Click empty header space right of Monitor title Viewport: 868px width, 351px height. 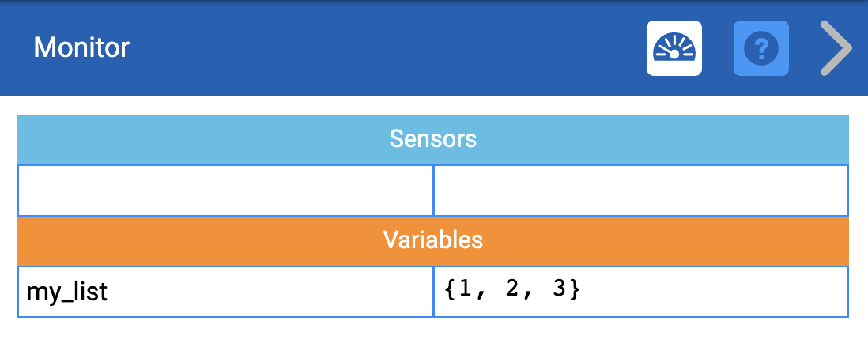point(379,48)
